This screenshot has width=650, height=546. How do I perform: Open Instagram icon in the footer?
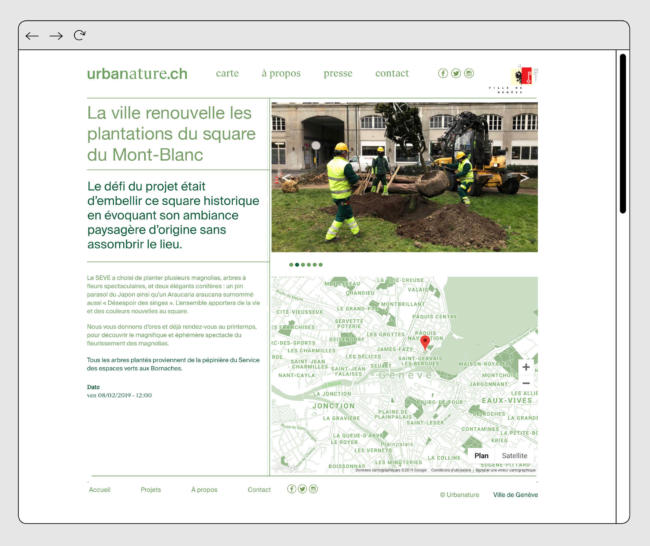pyautogui.click(x=313, y=489)
